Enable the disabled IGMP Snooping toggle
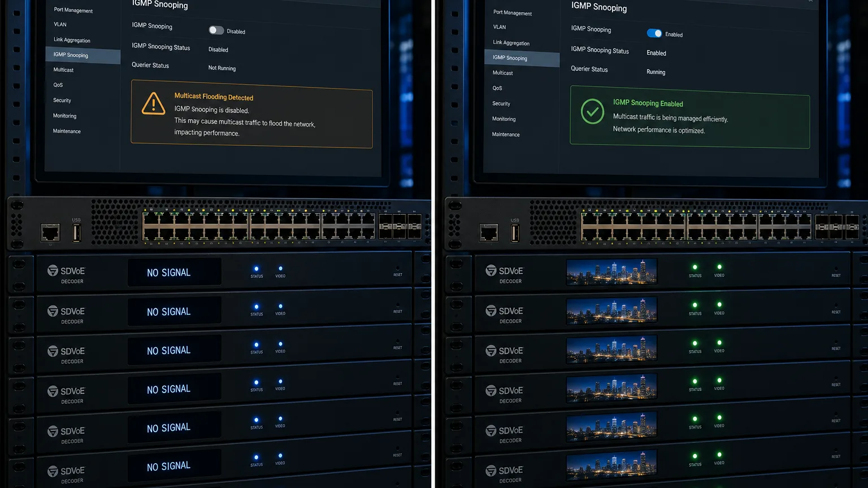 pyautogui.click(x=216, y=30)
